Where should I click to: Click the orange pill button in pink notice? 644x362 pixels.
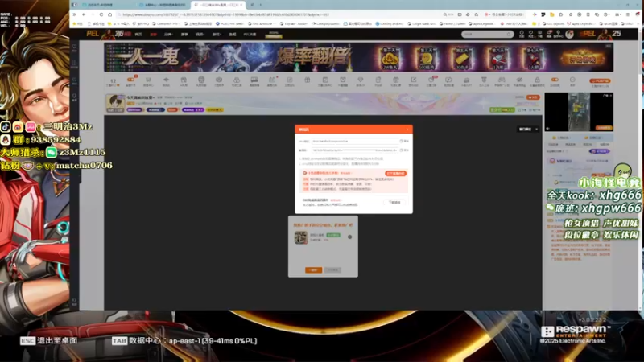[x=395, y=173]
